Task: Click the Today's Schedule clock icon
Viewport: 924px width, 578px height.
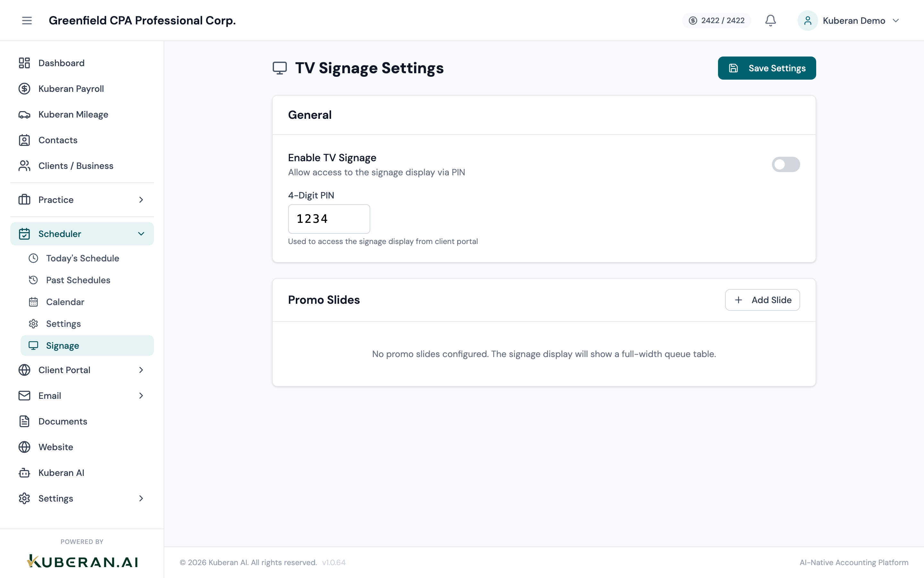Action: pos(34,258)
